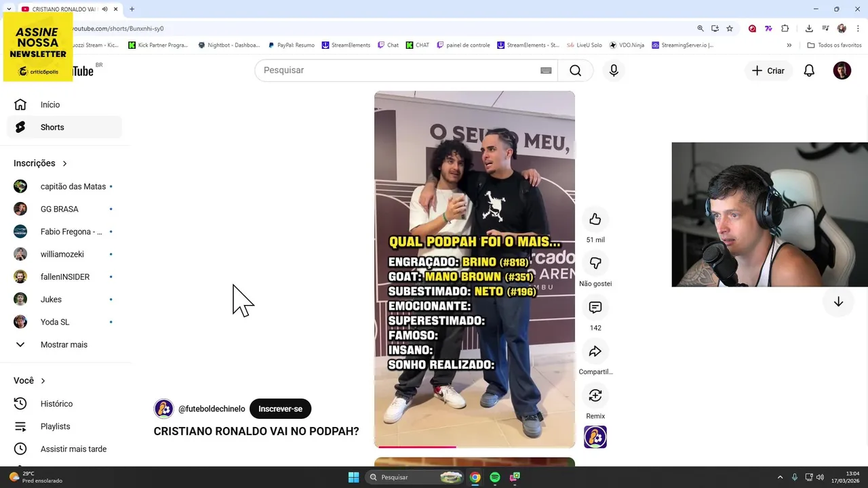Open Yoda SL channel

(64, 322)
